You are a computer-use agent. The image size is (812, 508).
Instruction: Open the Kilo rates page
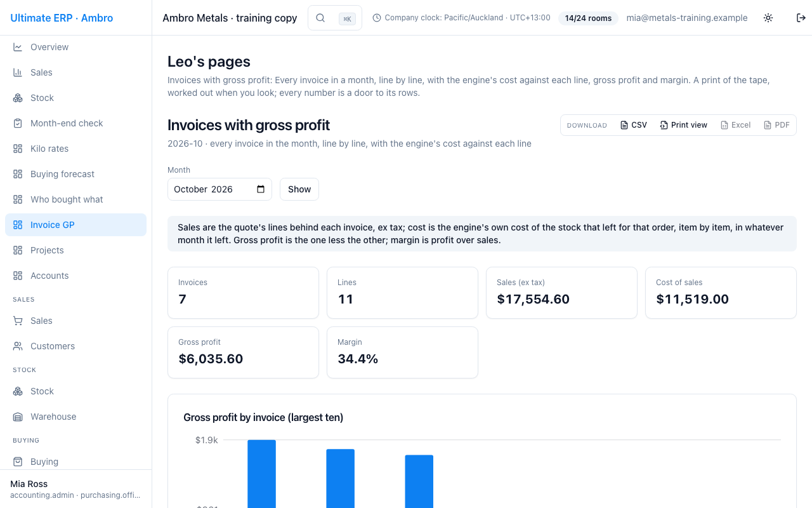[75, 149]
